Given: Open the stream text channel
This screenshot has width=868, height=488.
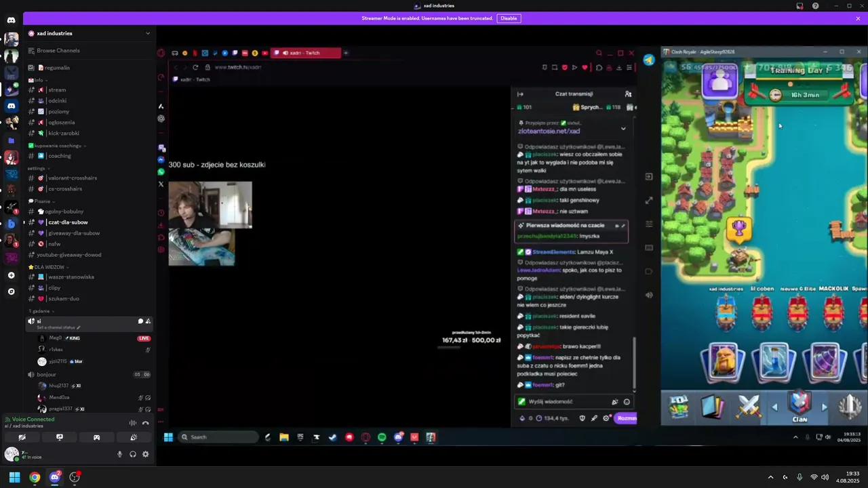Looking at the screenshot, I should point(57,90).
